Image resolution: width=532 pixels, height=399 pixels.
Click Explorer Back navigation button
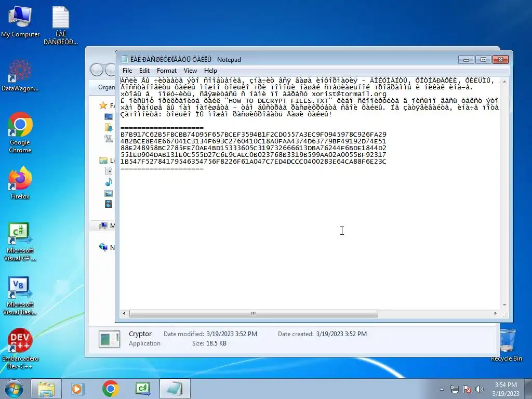pos(97,70)
